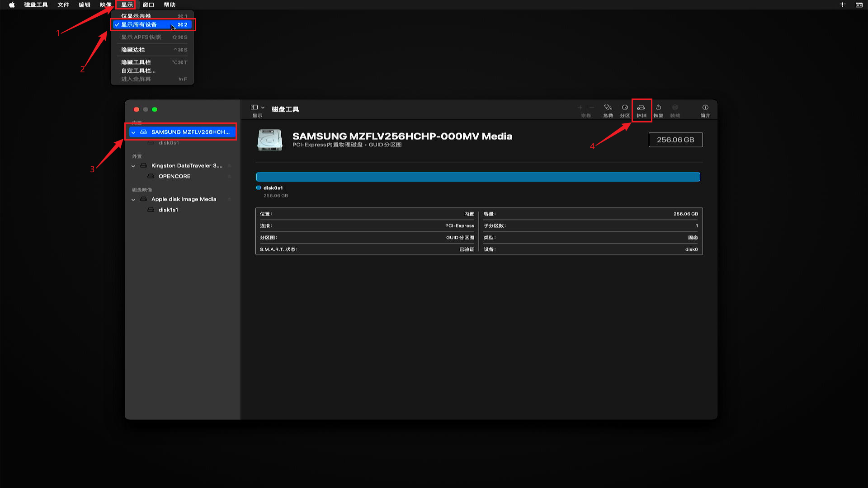Click the drive icon beside disk1s1
868x488 pixels.
[151, 210]
